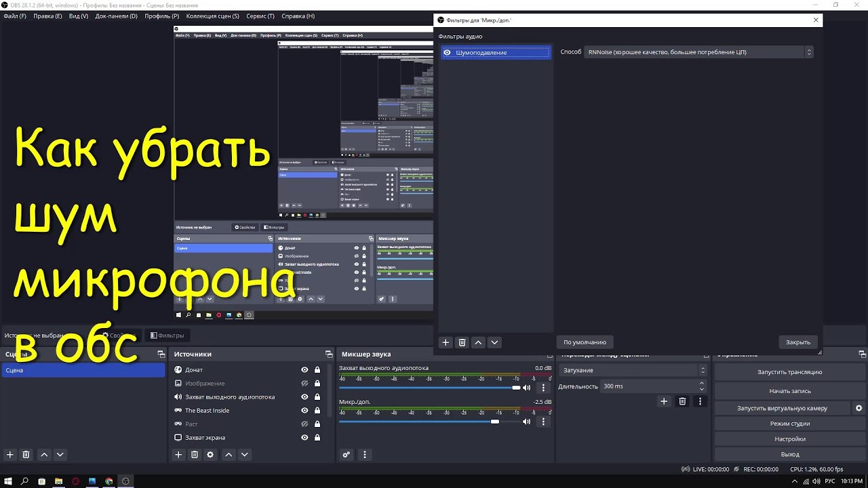Add a new source with the plus icon in Источники
The width and height of the screenshot is (868, 488).
(x=178, y=455)
